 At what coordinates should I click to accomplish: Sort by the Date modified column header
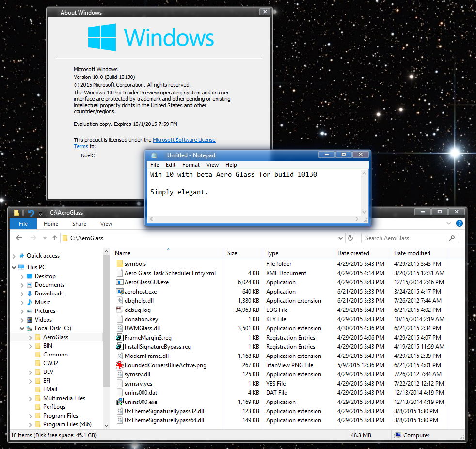coord(420,253)
